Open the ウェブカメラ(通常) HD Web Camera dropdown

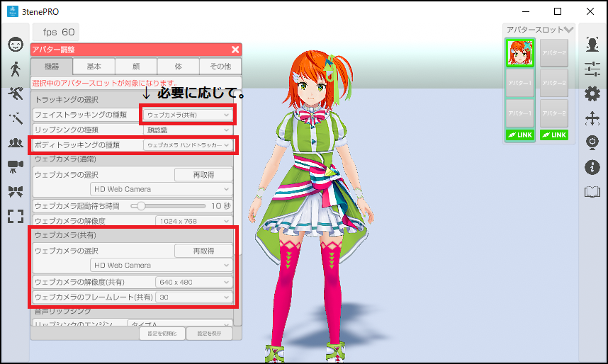coord(162,189)
